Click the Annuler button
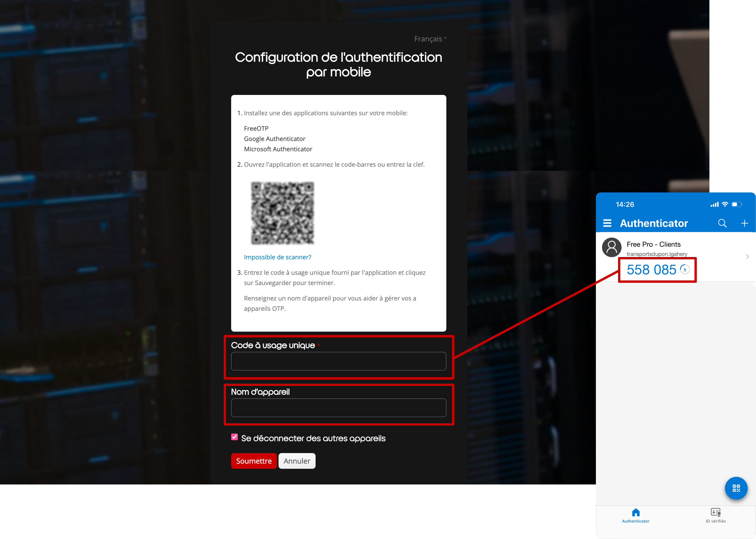Image resolution: width=756 pixels, height=539 pixels. 297,461
